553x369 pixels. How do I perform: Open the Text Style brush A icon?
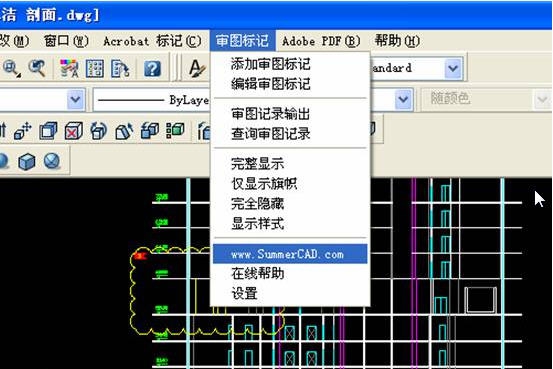pyautogui.click(x=197, y=68)
